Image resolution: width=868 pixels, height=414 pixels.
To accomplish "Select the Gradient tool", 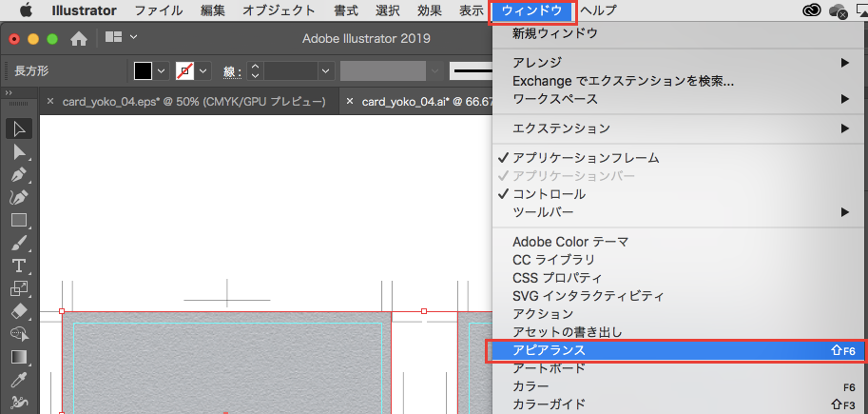I will (x=18, y=357).
